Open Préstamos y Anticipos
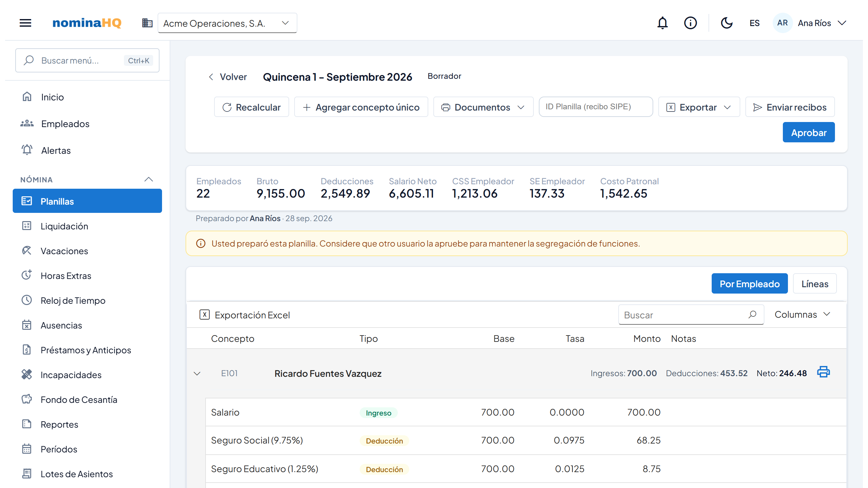868x488 pixels. point(87,350)
